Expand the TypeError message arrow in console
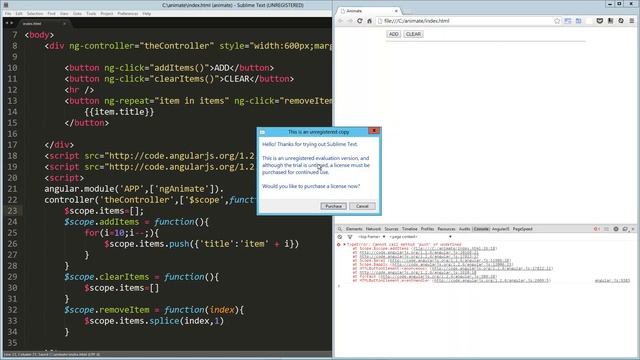 pyautogui.click(x=344, y=244)
